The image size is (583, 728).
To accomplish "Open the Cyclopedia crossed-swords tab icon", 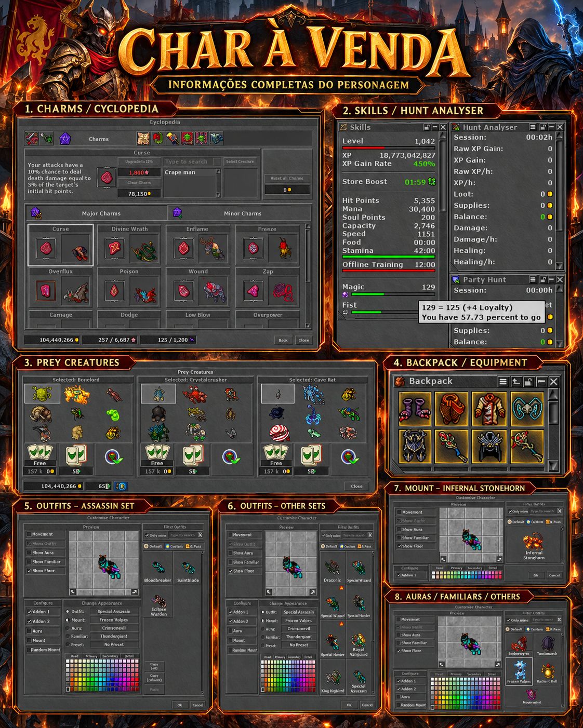I will [x=32, y=139].
